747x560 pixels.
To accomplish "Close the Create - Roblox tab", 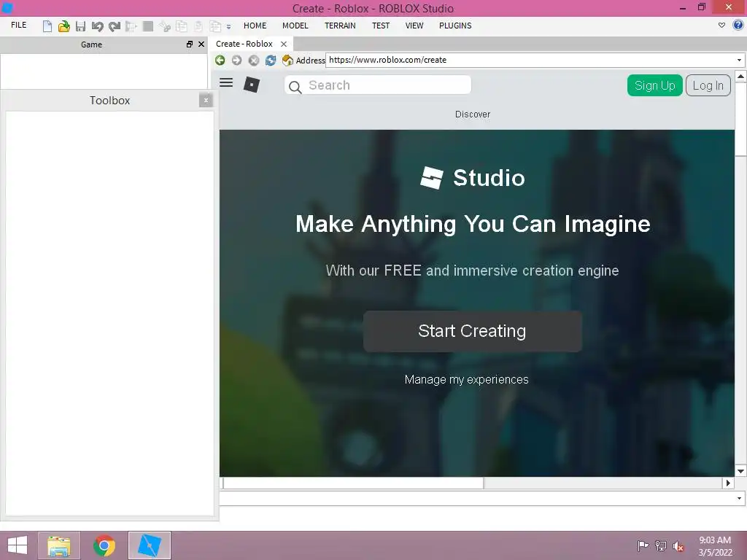I will (x=284, y=44).
